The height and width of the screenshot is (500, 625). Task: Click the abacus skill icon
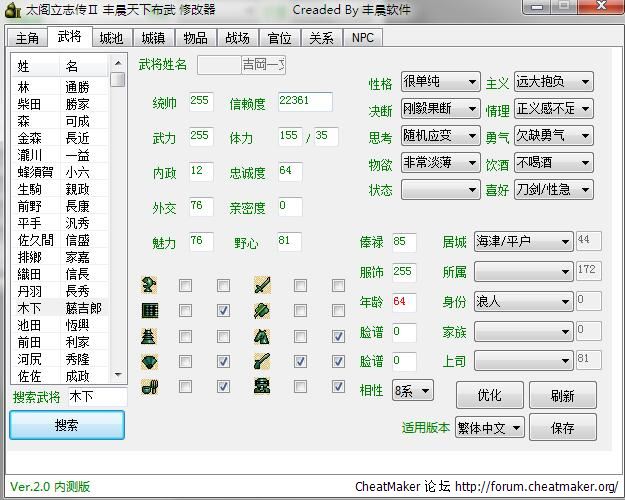click(149, 310)
